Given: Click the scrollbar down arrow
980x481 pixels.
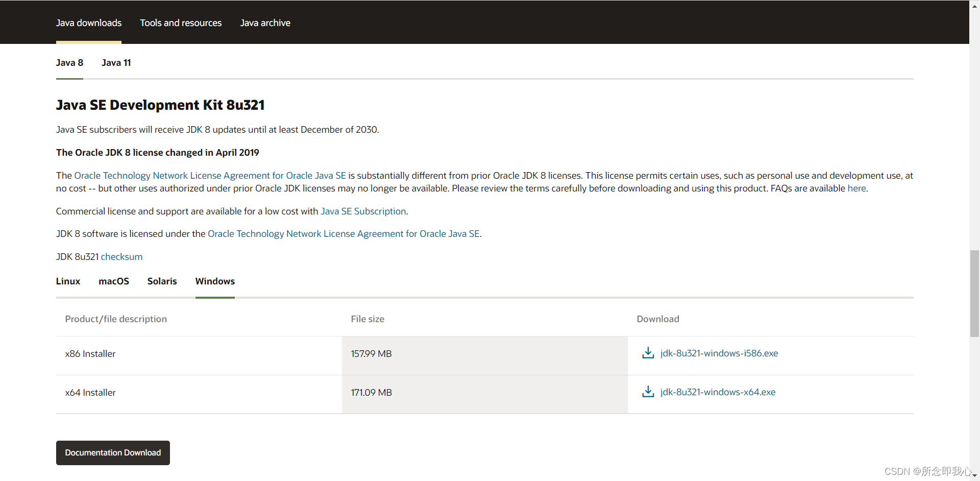Looking at the screenshot, I should pos(974,476).
